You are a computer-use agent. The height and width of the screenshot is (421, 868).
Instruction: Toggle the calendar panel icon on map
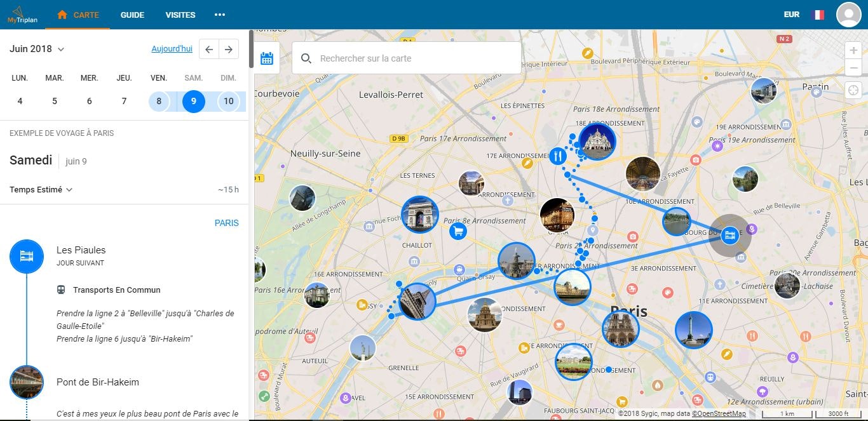pos(267,58)
